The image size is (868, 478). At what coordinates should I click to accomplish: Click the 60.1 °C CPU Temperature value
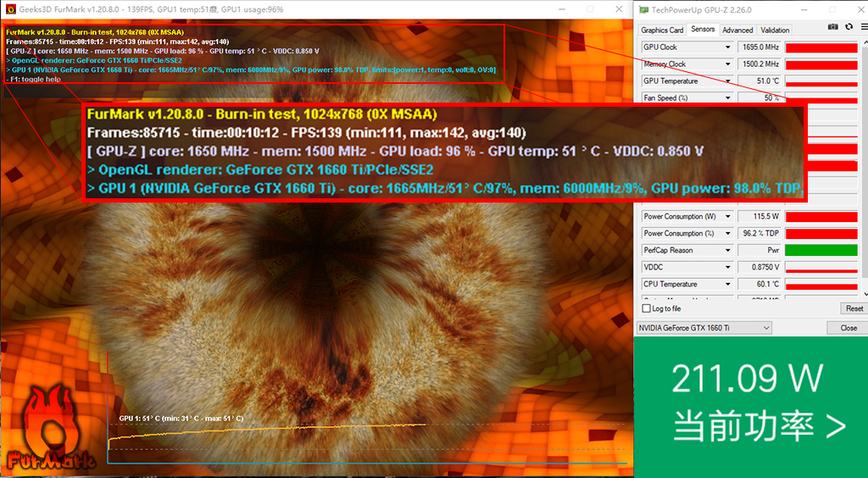[759, 285]
